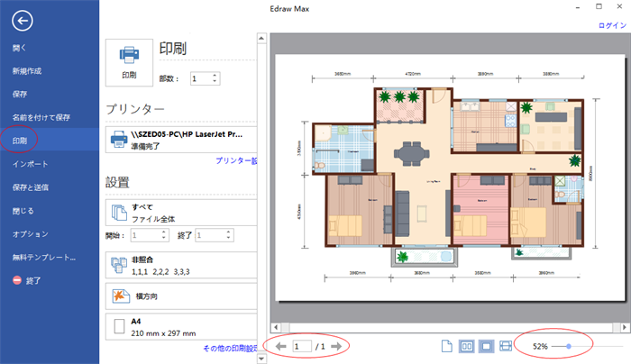Choose 保存 from the sidebar
The image size is (631, 364).
(20, 94)
